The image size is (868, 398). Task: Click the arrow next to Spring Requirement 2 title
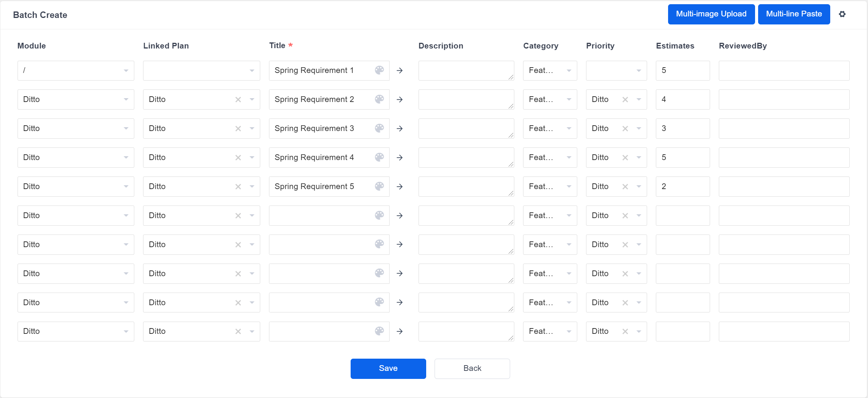click(x=399, y=100)
